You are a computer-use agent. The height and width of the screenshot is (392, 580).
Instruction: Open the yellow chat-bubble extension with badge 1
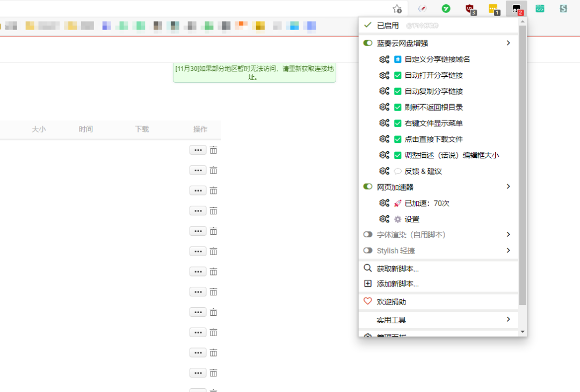(493, 9)
